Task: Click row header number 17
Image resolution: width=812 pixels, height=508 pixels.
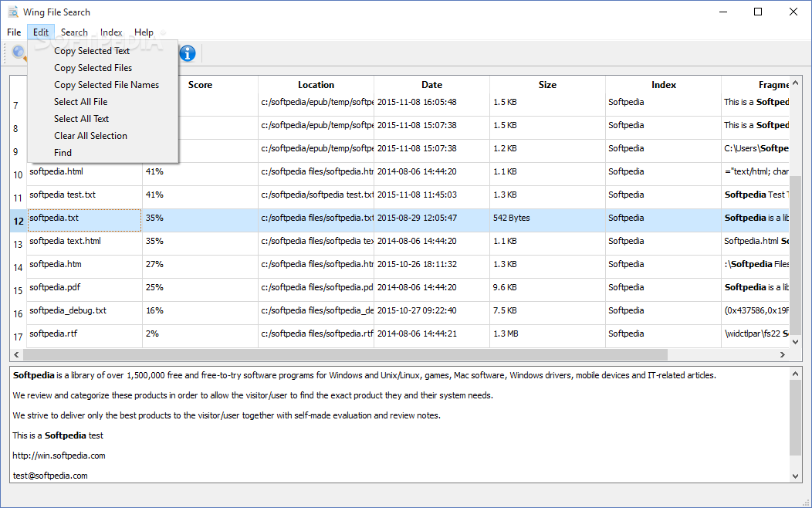Action: [18, 337]
